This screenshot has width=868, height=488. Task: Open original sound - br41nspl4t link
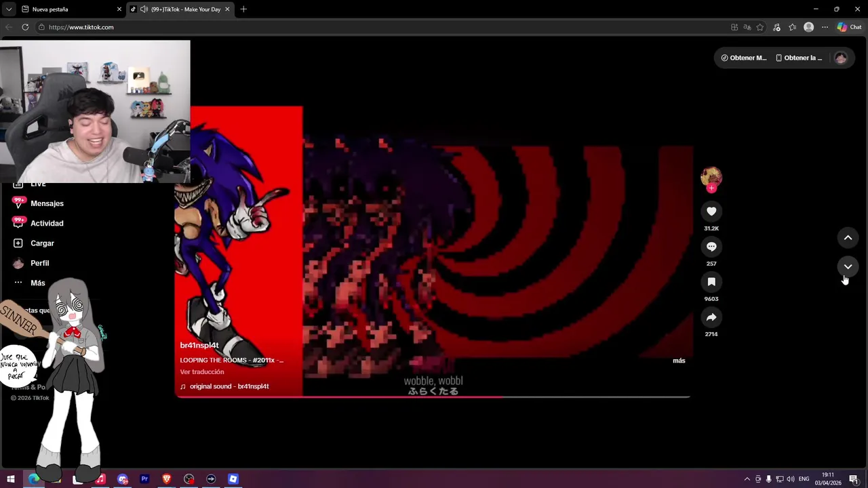[224, 386]
